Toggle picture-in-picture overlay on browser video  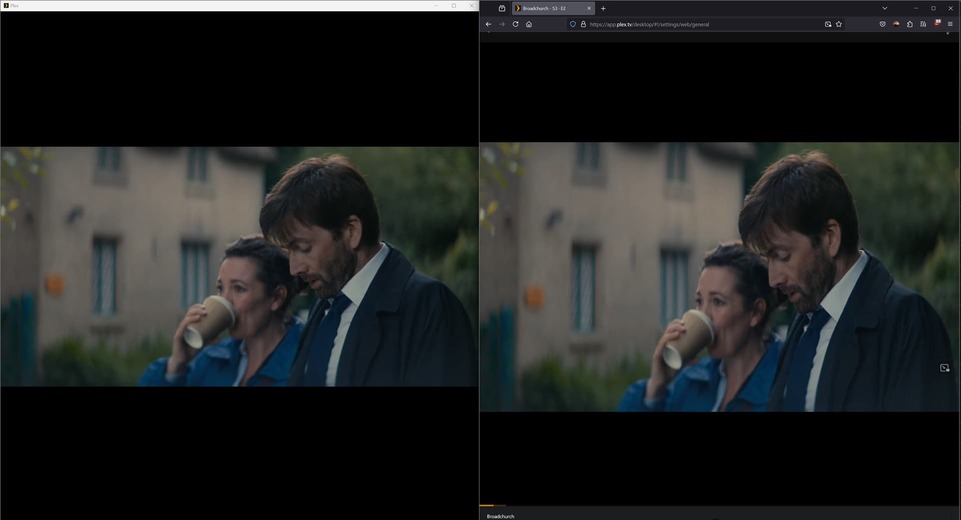coord(944,368)
